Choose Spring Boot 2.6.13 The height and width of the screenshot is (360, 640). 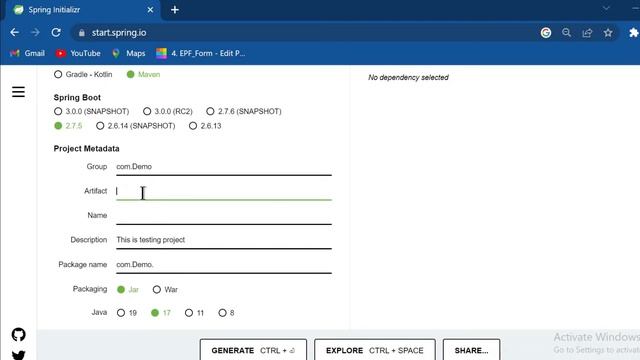(205, 126)
